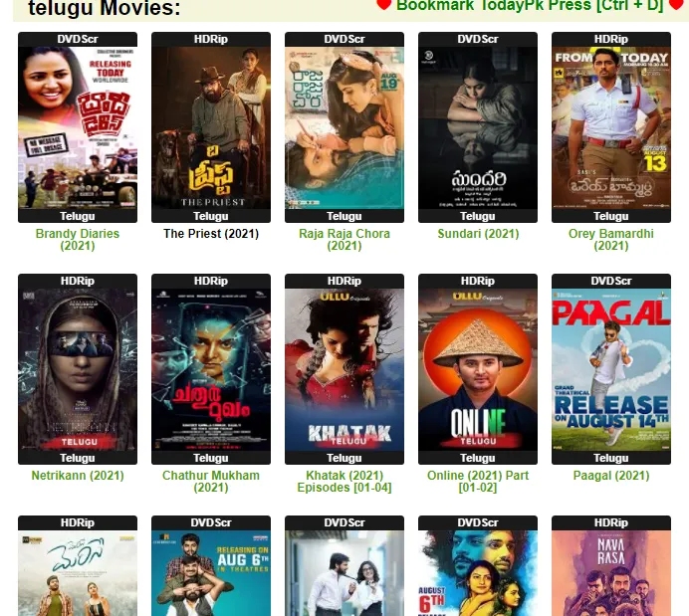The image size is (689, 616).
Task: Open Netrikann (2021) title link
Action: coord(78,476)
